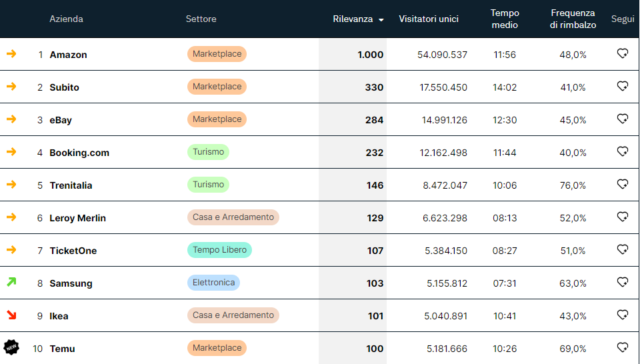
Task: Click the heart icon in TicketOne row
Action: click(623, 250)
